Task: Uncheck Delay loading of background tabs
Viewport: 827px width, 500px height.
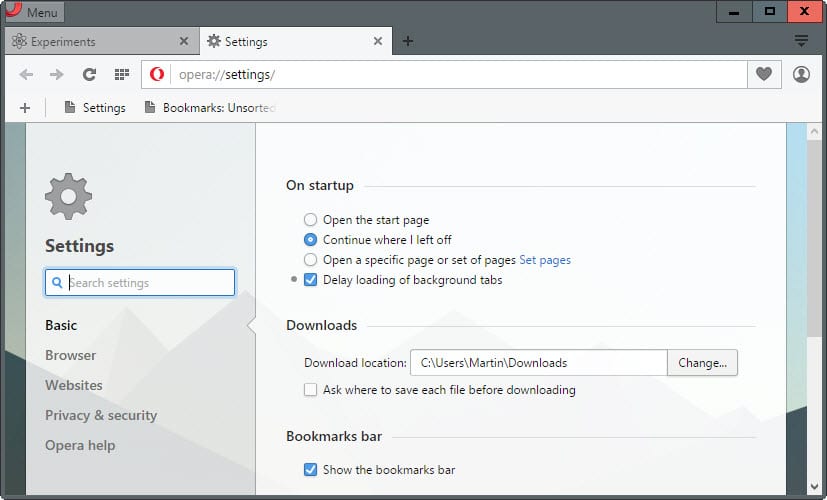Action: coord(310,280)
